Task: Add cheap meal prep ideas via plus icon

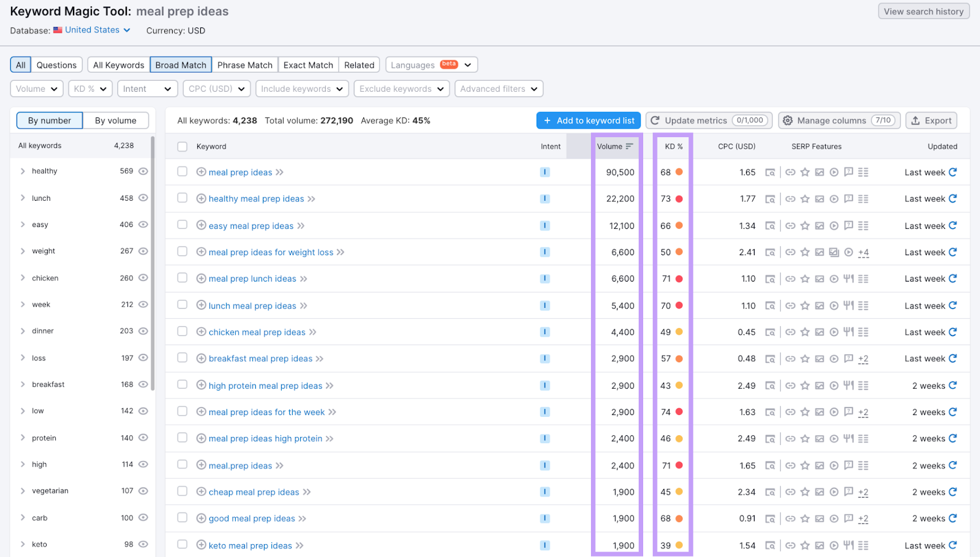Action: [x=201, y=492]
